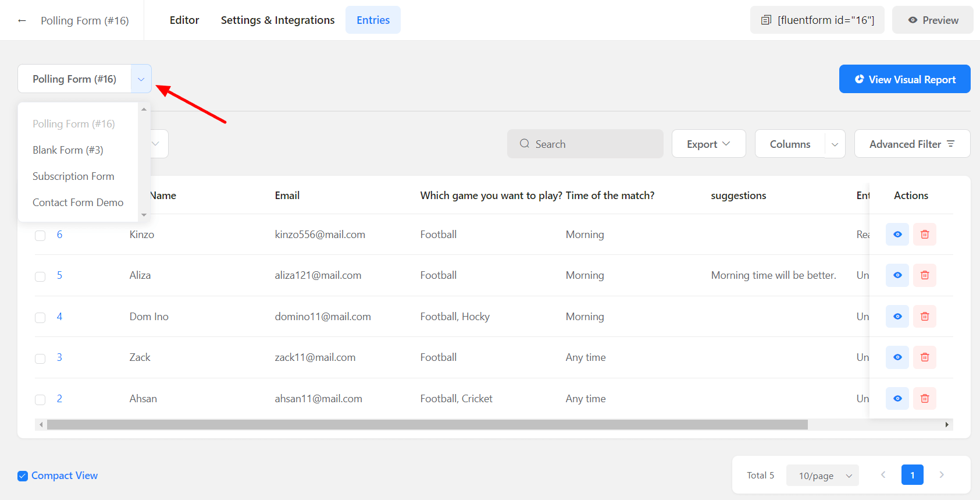Select checkbox for entry 6

point(40,236)
